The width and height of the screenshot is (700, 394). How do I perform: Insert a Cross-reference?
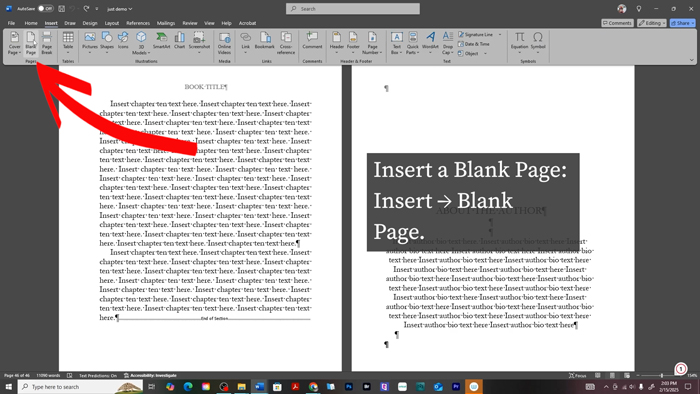tap(286, 43)
